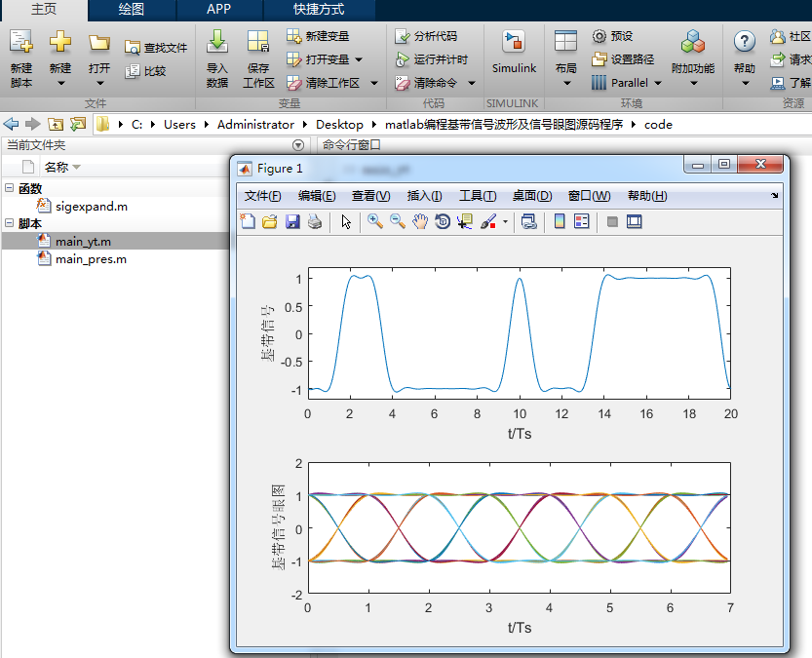This screenshot has width=812, height=658.
Task: Click Show Plot Tools and Dock icon
Action: coord(635,221)
